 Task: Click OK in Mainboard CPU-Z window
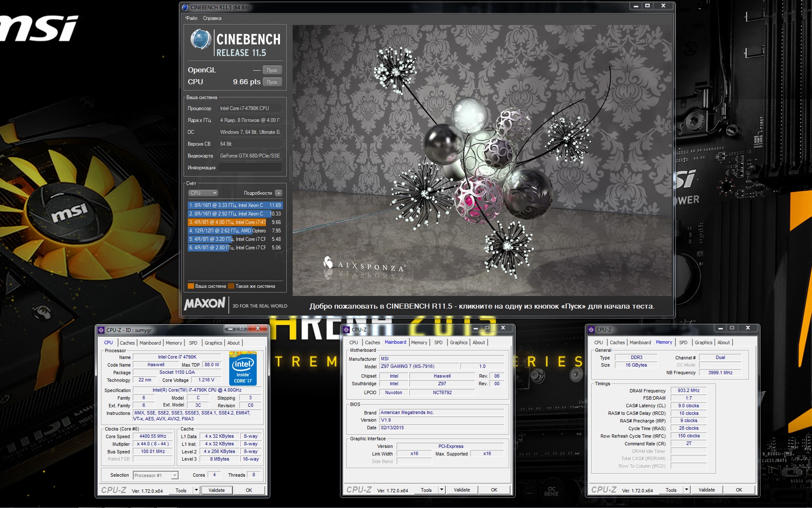[x=494, y=490]
